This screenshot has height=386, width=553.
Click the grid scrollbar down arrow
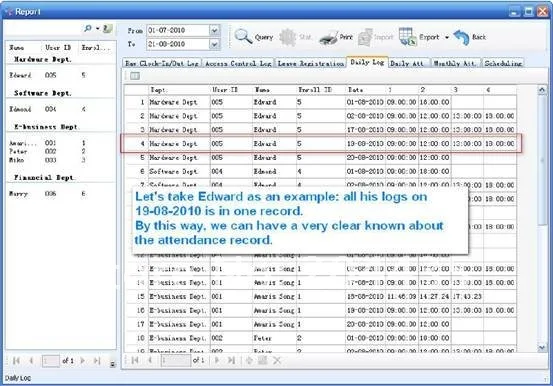pyautogui.click(x=542, y=348)
